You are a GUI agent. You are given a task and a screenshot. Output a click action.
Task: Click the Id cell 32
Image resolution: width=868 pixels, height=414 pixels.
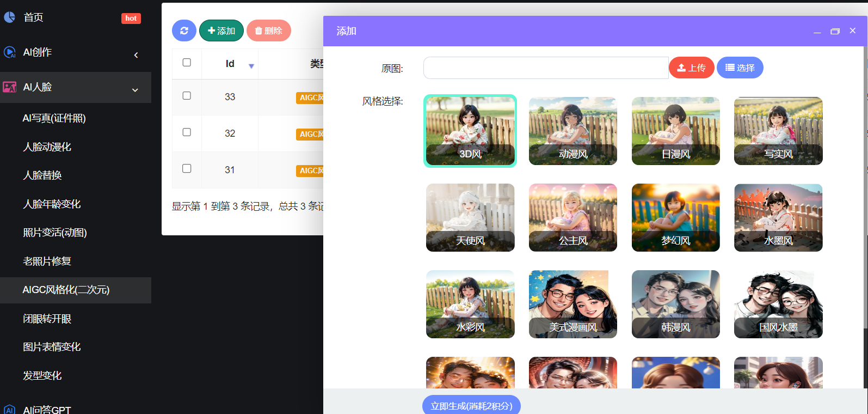[230, 133]
